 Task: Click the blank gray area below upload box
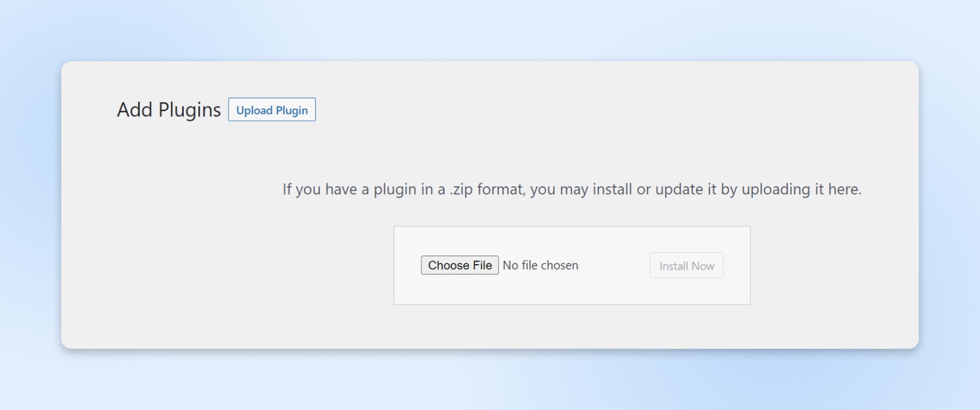[571, 327]
